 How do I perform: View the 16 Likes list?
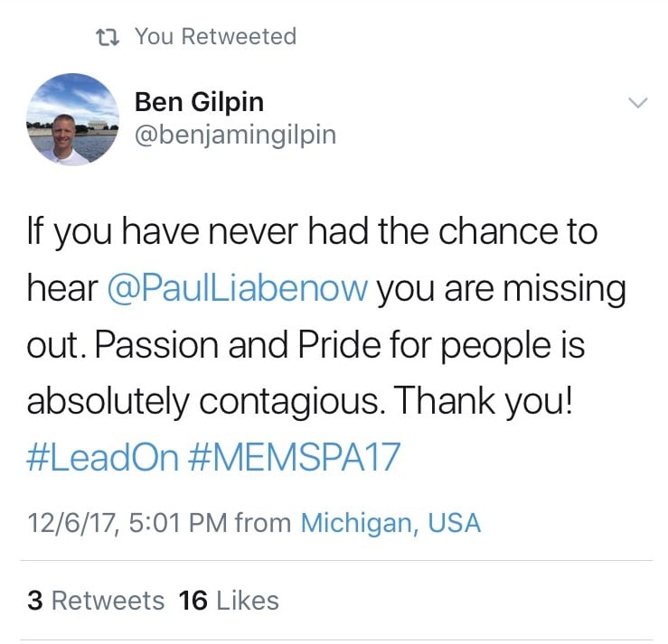229,601
